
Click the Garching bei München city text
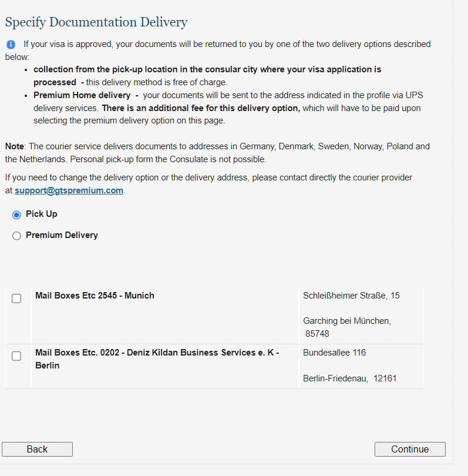(x=347, y=321)
